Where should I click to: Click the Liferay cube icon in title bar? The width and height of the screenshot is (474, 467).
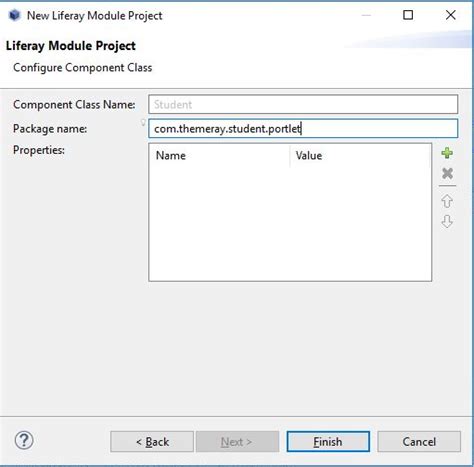pos(14,15)
